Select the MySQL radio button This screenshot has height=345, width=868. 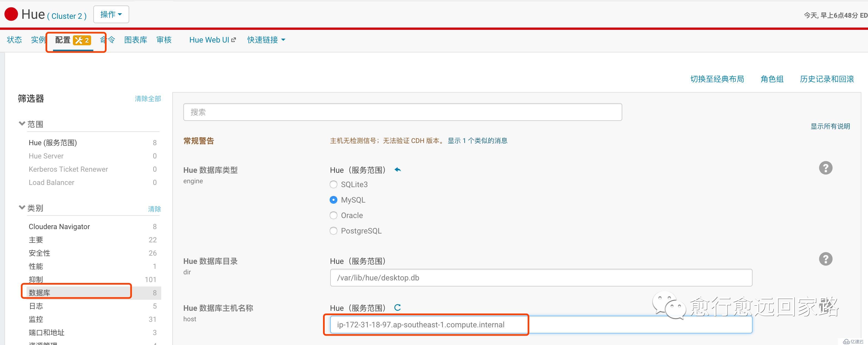334,200
